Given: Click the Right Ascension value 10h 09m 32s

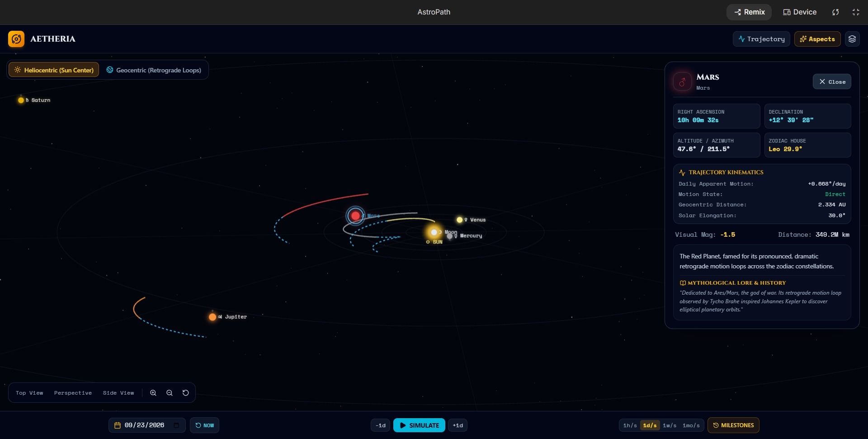Looking at the screenshot, I should tap(698, 120).
